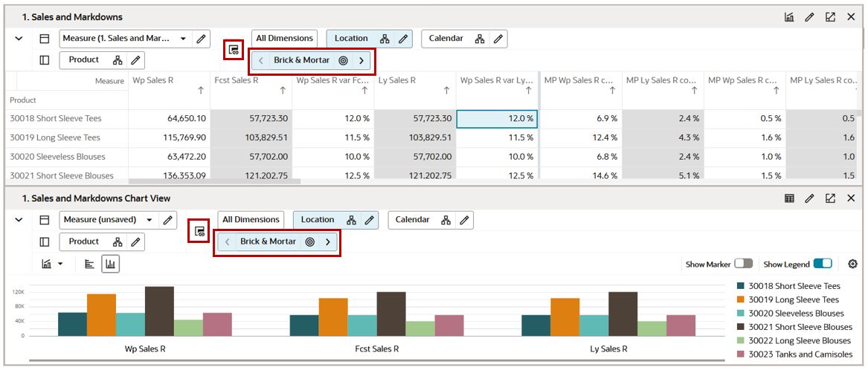Open chart settings gear icon
868x370 pixels.
[853, 264]
